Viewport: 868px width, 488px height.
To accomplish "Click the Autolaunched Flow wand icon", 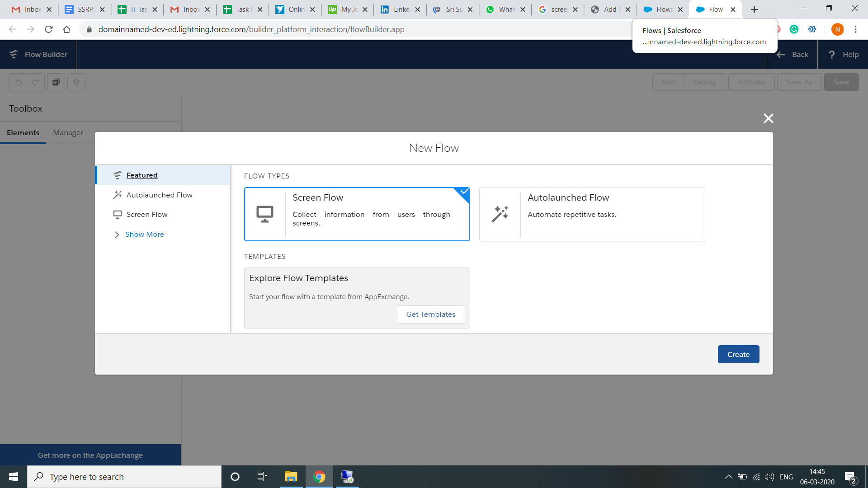I will [x=500, y=213].
